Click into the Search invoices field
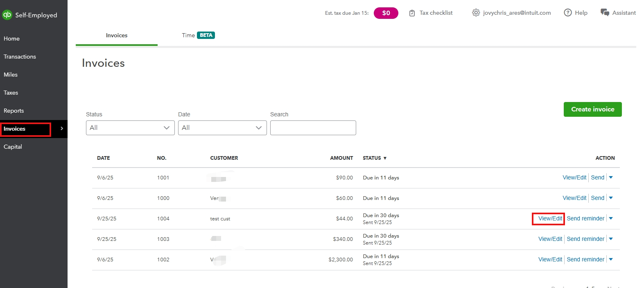 point(313,128)
